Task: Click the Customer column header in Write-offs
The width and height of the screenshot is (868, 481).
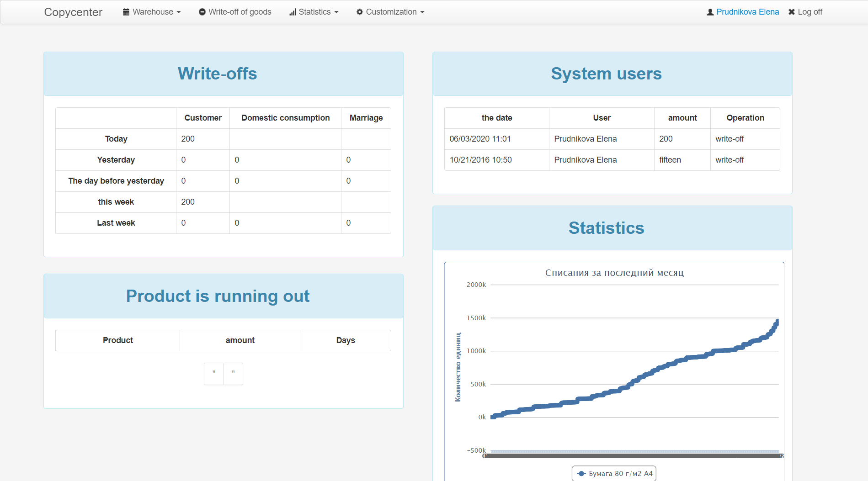Action: click(203, 118)
